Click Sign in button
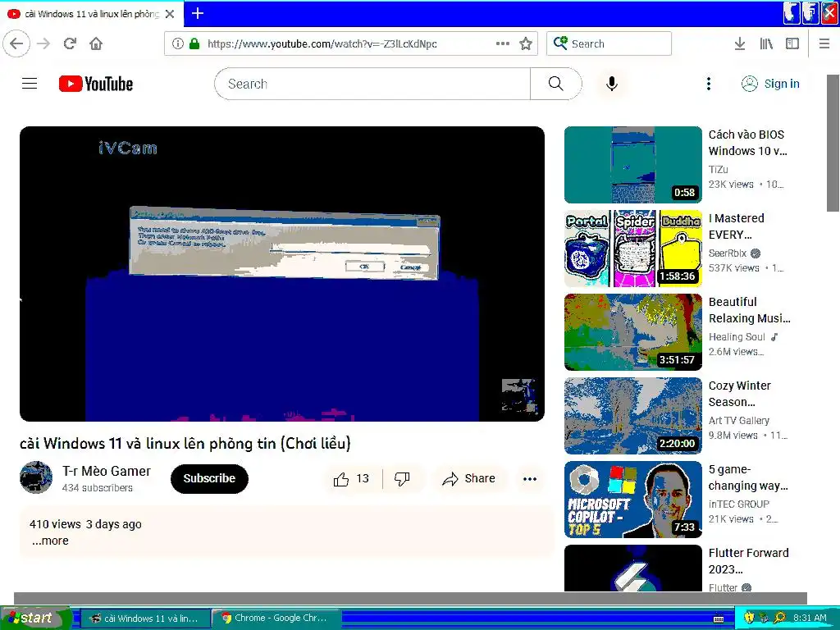This screenshot has width=840, height=630. 770,84
